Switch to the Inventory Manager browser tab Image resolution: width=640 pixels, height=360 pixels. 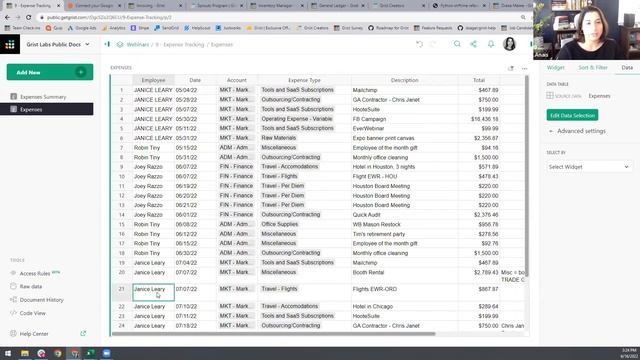click(x=277, y=6)
